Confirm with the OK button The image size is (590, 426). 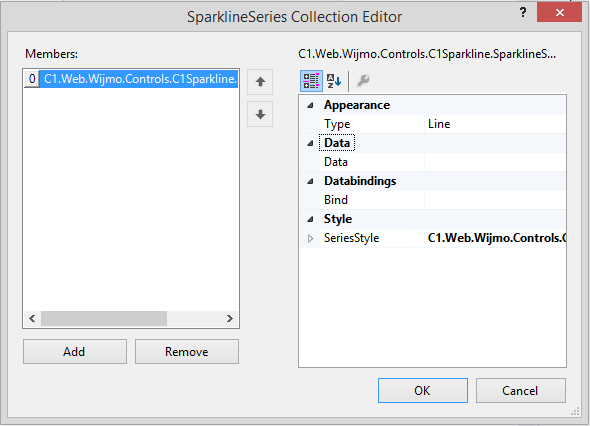pyautogui.click(x=423, y=391)
